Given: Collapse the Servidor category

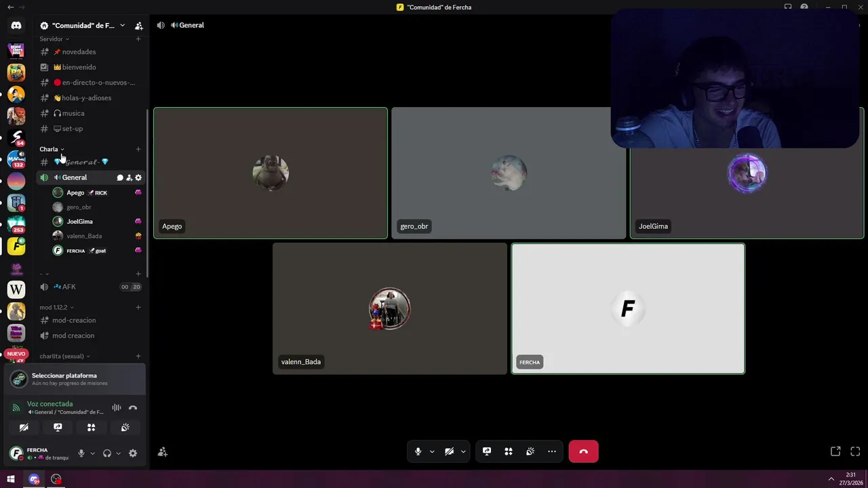Looking at the screenshot, I should point(54,39).
